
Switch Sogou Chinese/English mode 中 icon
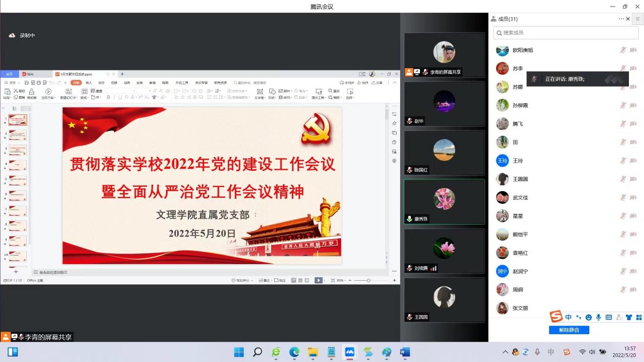(x=568, y=317)
